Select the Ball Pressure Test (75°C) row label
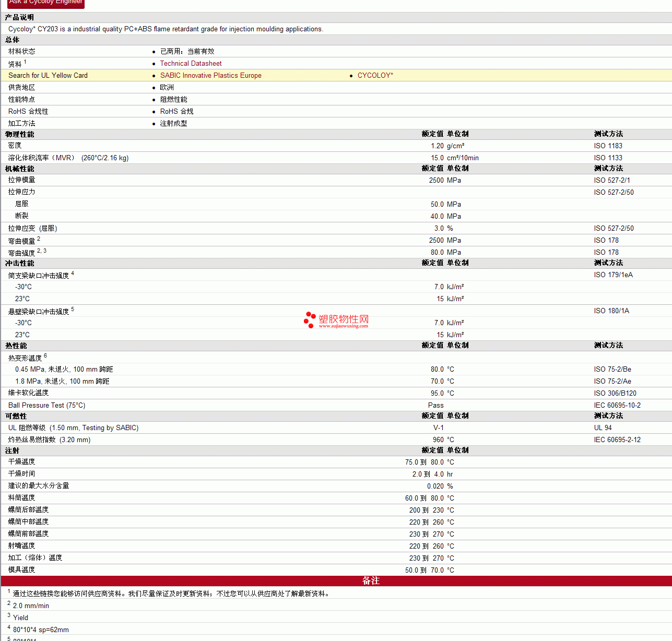The height and width of the screenshot is (641, 672). pyautogui.click(x=47, y=405)
